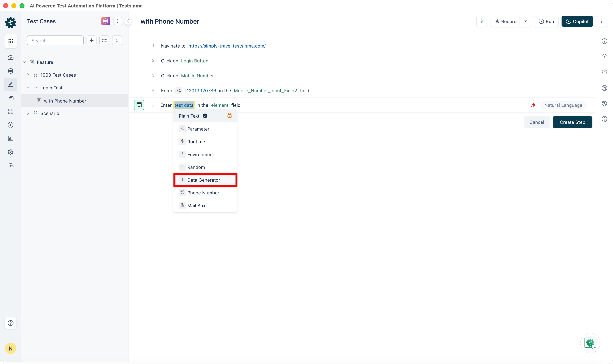The width and height of the screenshot is (613, 364).
Task: Click the red eraser clear-step icon
Action: [533, 105]
